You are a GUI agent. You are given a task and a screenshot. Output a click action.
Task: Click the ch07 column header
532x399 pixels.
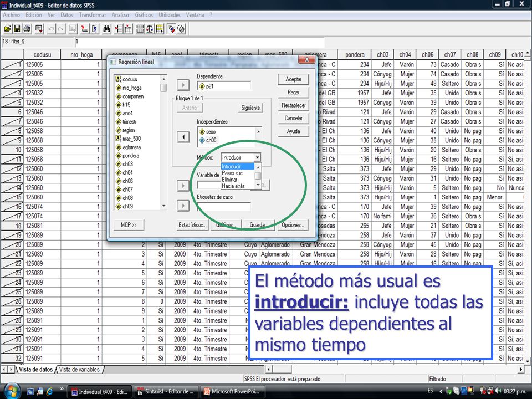pos(450,55)
